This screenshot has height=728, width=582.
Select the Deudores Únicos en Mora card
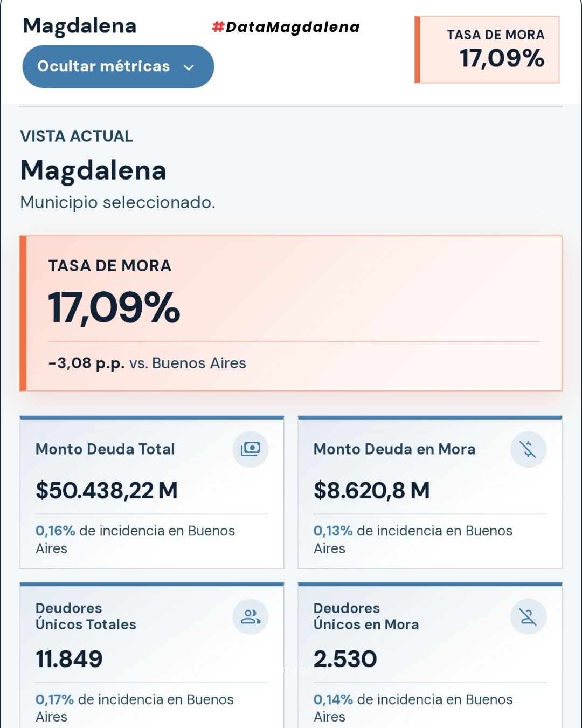pyautogui.click(x=430, y=655)
